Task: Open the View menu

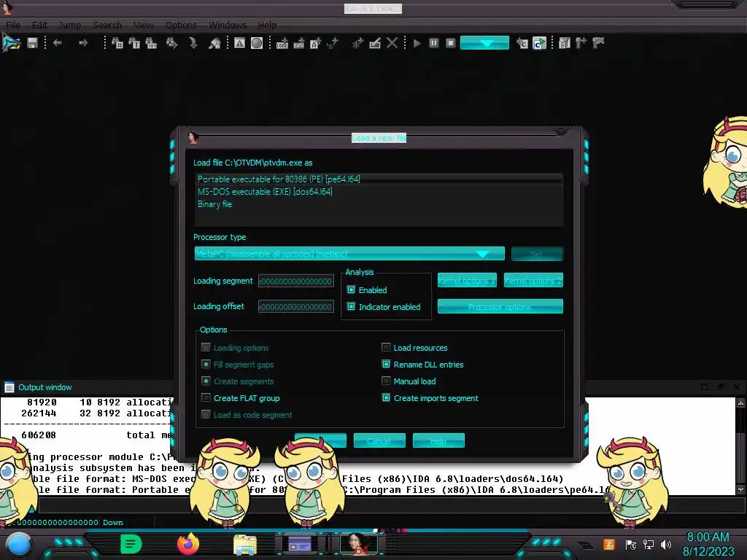Action: pyautogui.click(x=144, y=25)
